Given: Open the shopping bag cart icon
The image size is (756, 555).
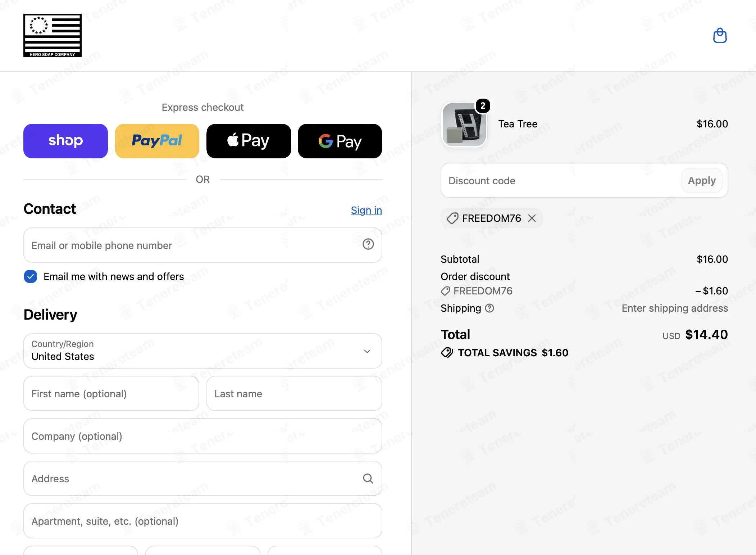Looking at the screenshot, I should click(x=720, y=35).
